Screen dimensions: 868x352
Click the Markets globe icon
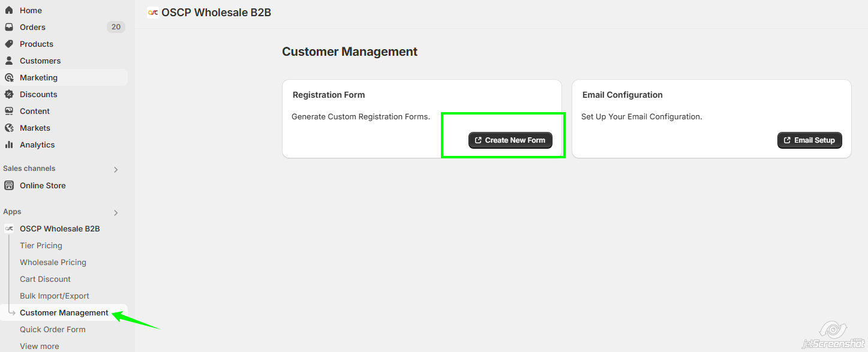(x=9, y=128)
